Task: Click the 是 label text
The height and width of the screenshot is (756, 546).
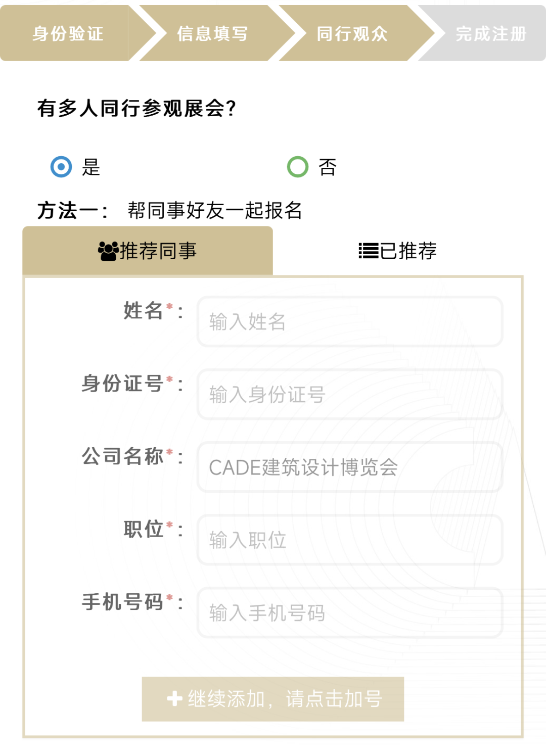Action: 92,167
